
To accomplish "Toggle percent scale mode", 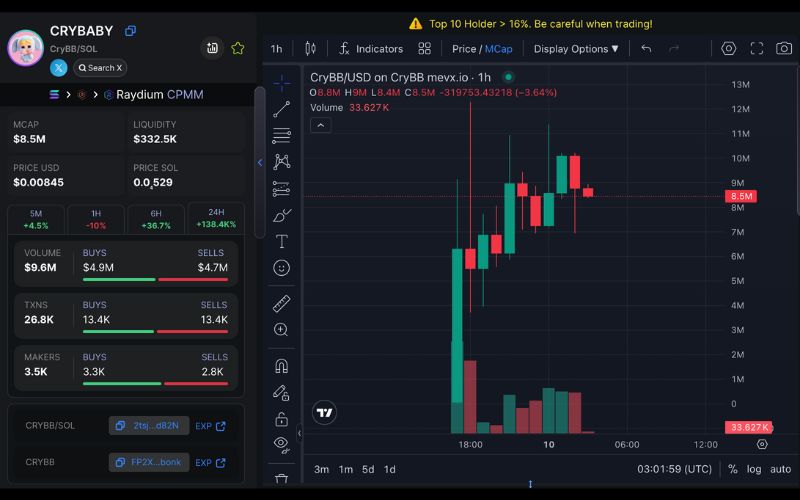I will 733,469.
